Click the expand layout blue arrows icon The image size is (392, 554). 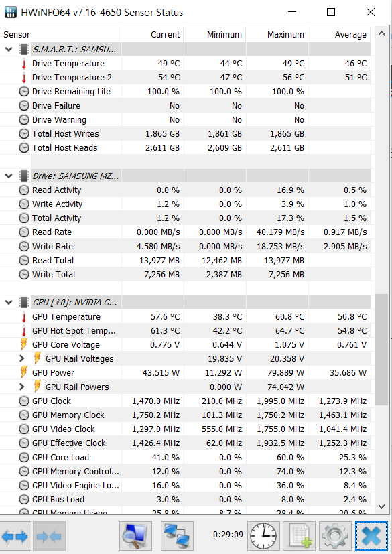15,537
